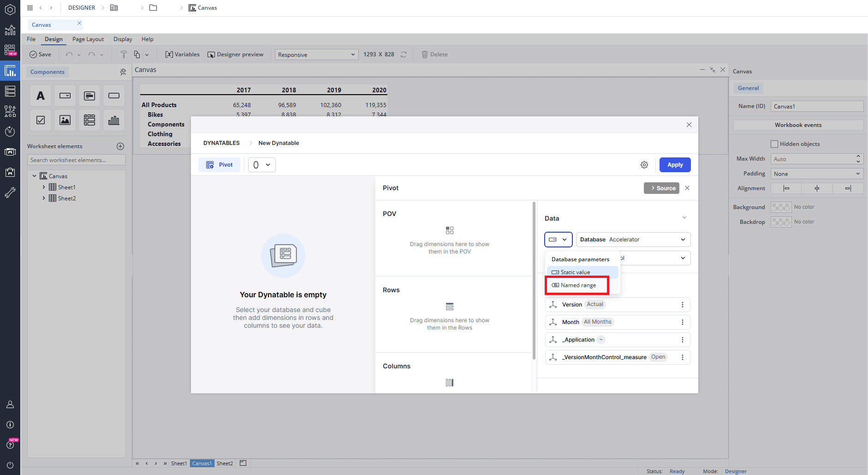
Task: Click the Apply button
Action: point(675,165)
